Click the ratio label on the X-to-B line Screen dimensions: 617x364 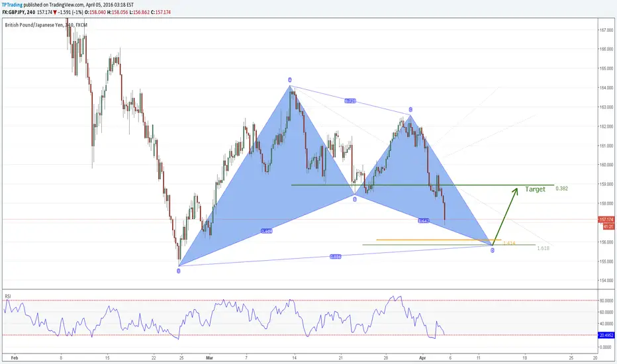(266, 232)
